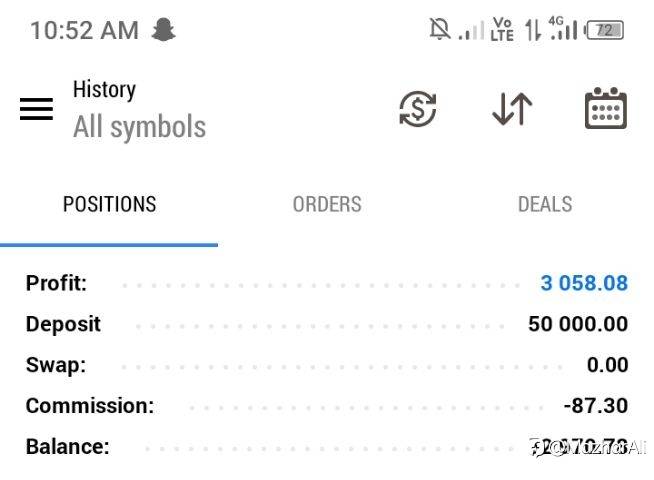The width and height of the screenshot is (654, 480).
Task: Tap the 10:52 AM clock
Action: point(84,30)
